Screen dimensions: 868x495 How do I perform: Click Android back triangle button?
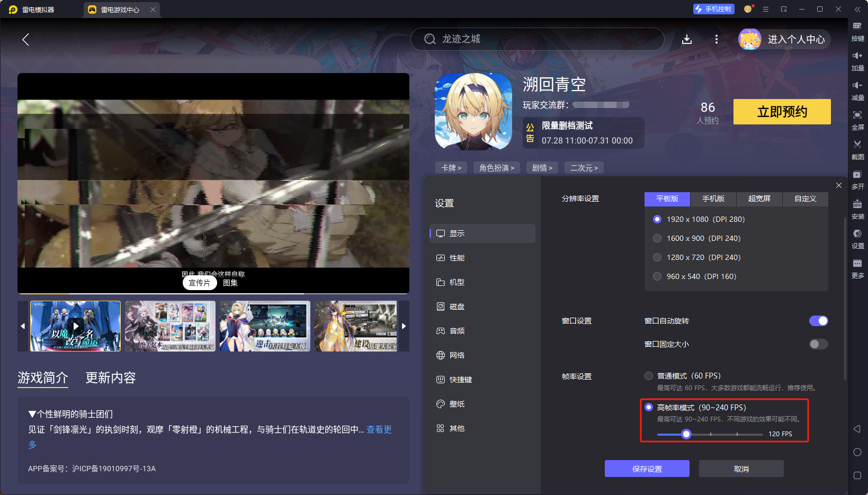pos(857,429)
